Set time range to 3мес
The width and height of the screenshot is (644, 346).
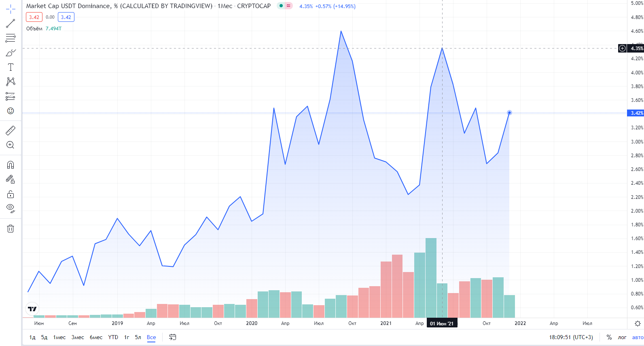coord(78,337)
